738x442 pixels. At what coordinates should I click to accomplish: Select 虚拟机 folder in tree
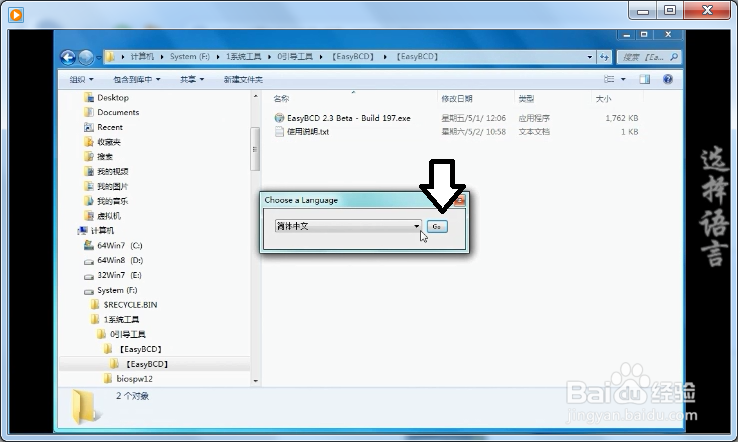tap(109, 216)
